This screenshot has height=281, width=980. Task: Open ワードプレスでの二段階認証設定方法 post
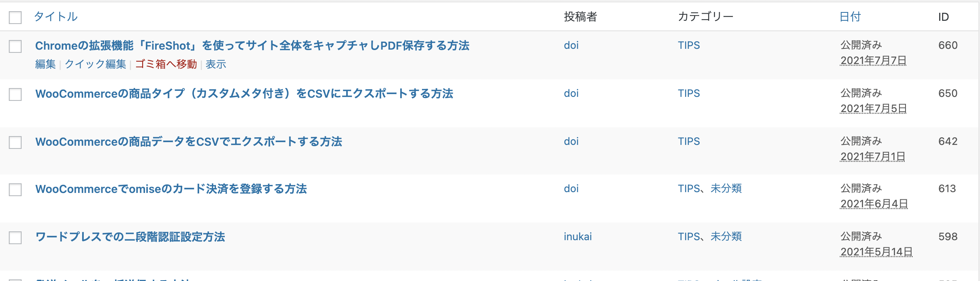click(x=130, y=237)
